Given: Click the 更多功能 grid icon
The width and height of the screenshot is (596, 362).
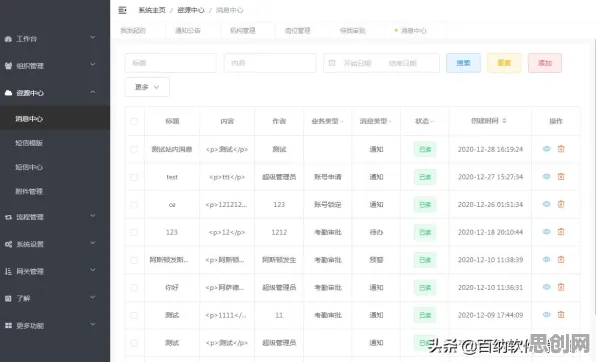Looking at the screenshot, I should click(x=8, y=325).
